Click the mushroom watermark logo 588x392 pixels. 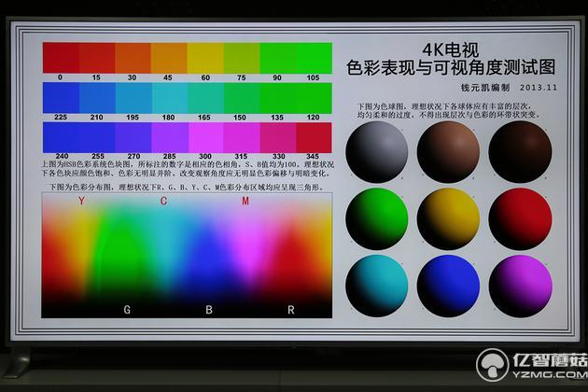click(x=492, y=365)
